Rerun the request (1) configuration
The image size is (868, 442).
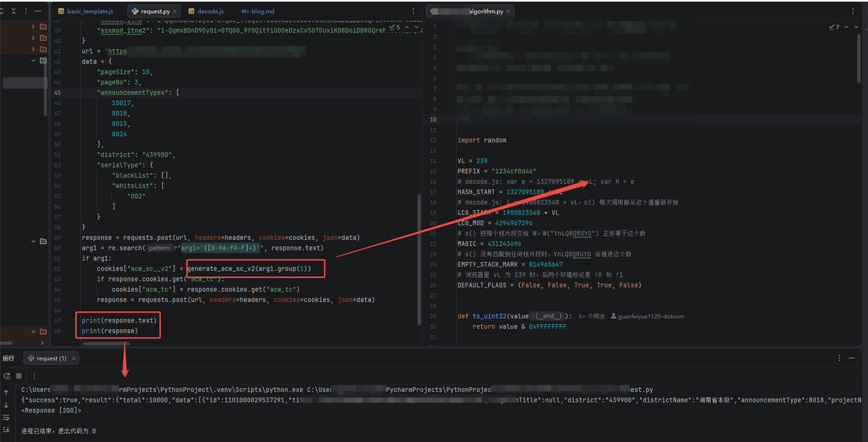[7, 376]
